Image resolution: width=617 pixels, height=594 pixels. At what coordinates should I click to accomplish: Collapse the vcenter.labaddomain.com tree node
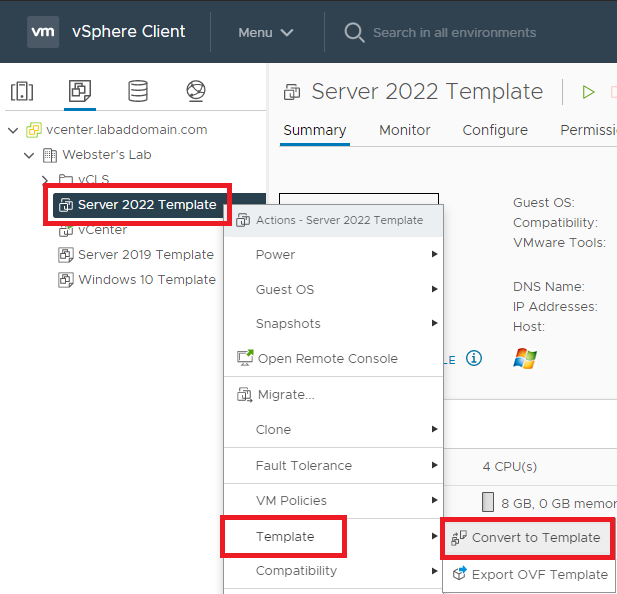pyautogui.click(x=13, y=130)
